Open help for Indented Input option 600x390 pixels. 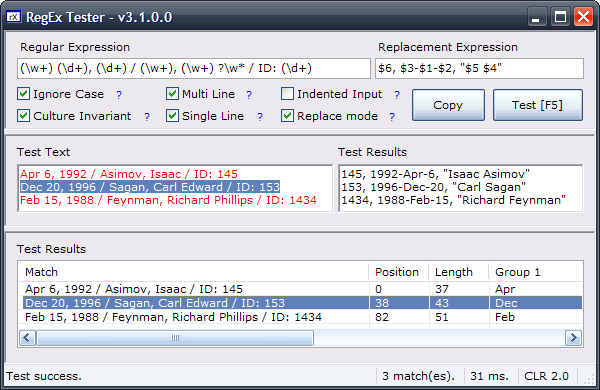(x=397, y=95)
